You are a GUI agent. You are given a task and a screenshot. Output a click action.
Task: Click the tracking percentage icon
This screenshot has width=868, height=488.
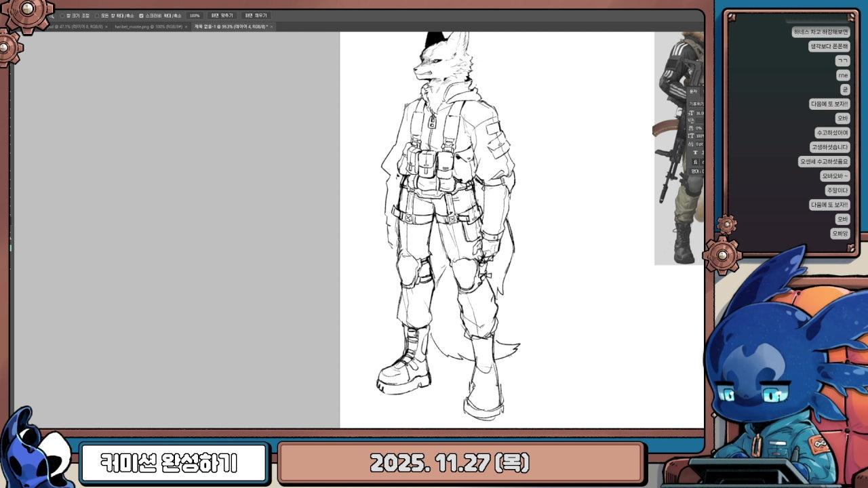pos(692,128)
